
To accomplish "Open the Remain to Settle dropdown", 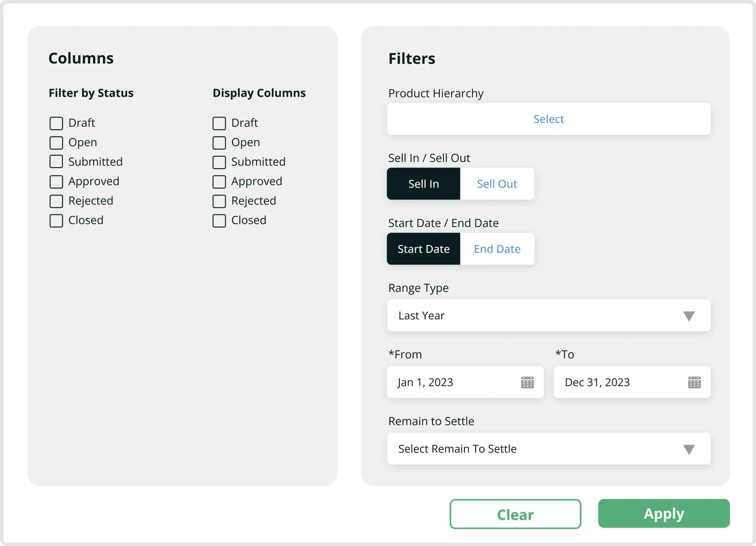I will [x=548, y=449].
